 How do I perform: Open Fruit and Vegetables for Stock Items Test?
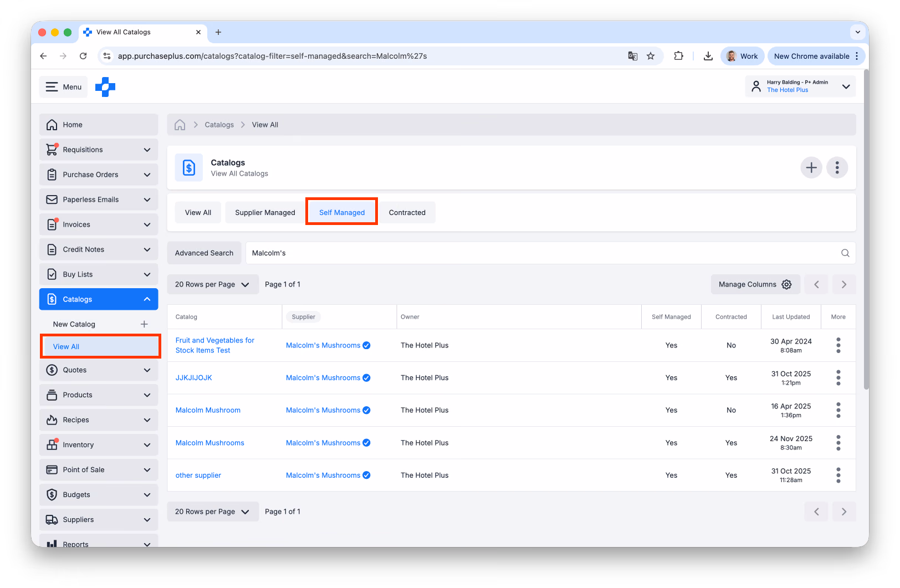[x=215, y=345]
